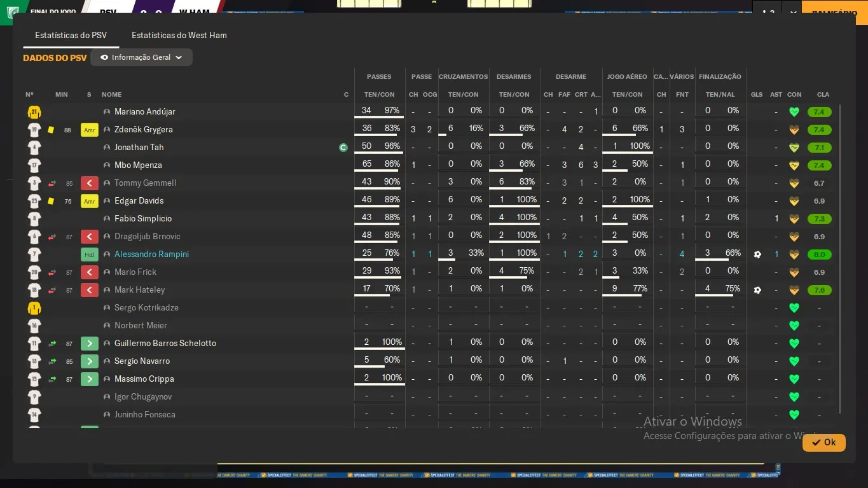Click the green heart condition icon for Sergo Kotrikadze
This screenshot has height=488, width=868.
[x=794, y=308]
